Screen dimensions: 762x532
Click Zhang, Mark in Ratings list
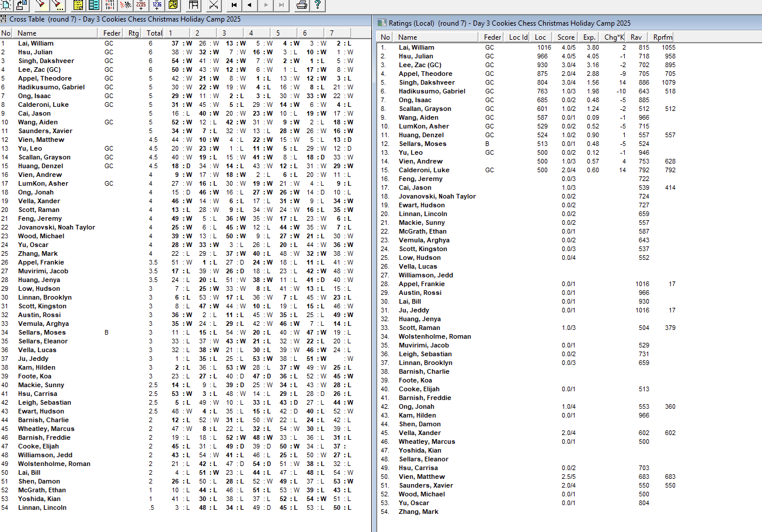click(x=419, y=512)
